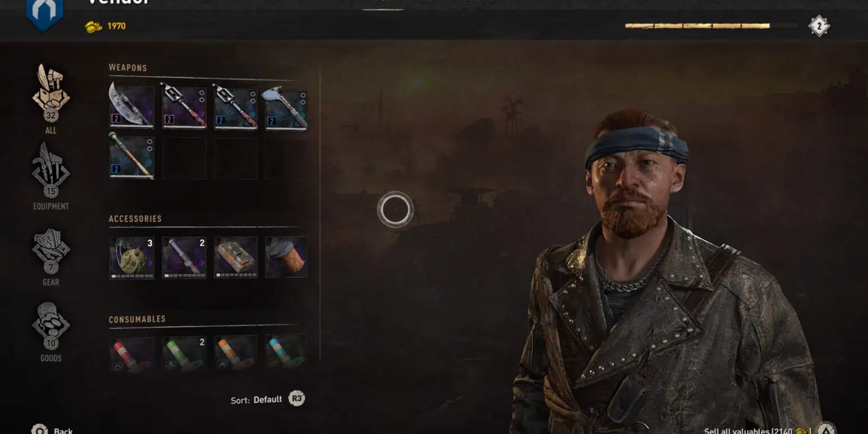Select the blue consumable item
Image resolution: width=868 pixels, height=434 pixels.
click(x=286, y=354)
